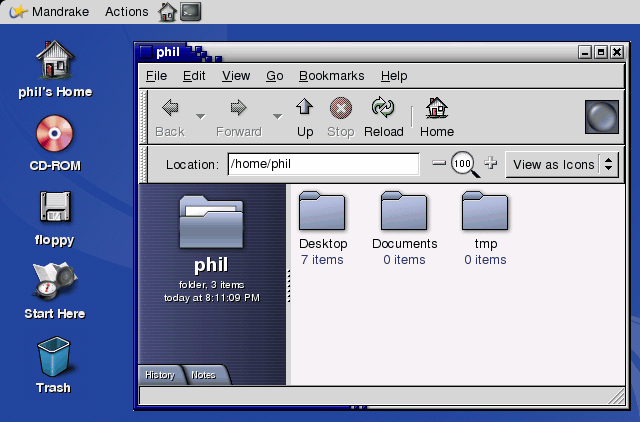The width and height of the screenshot is (640, 422).
Task: Zoom in with the plus icon
Action: tap(491, 163)
